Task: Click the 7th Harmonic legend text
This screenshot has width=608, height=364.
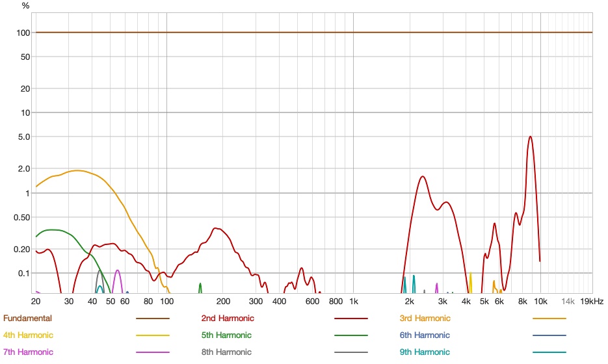Action: pos(29,352)
